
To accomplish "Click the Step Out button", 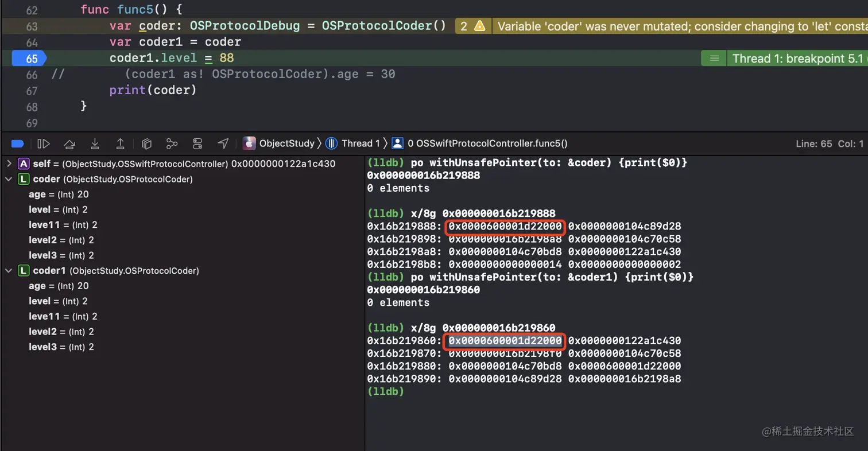I will click(121, 143).
